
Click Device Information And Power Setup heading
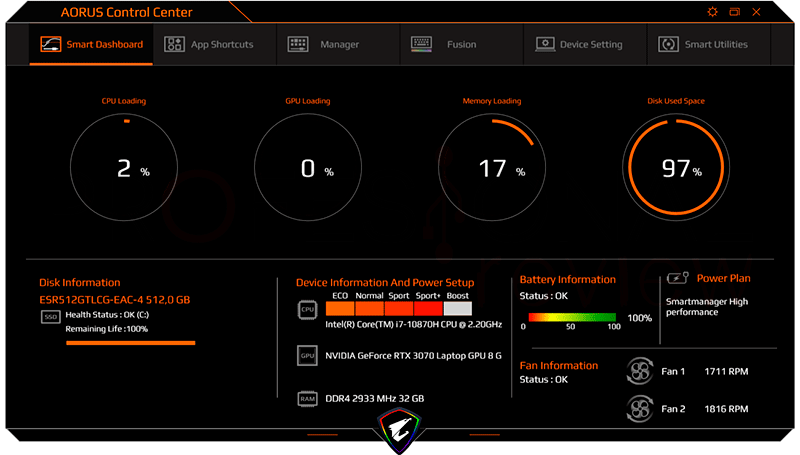385,283
